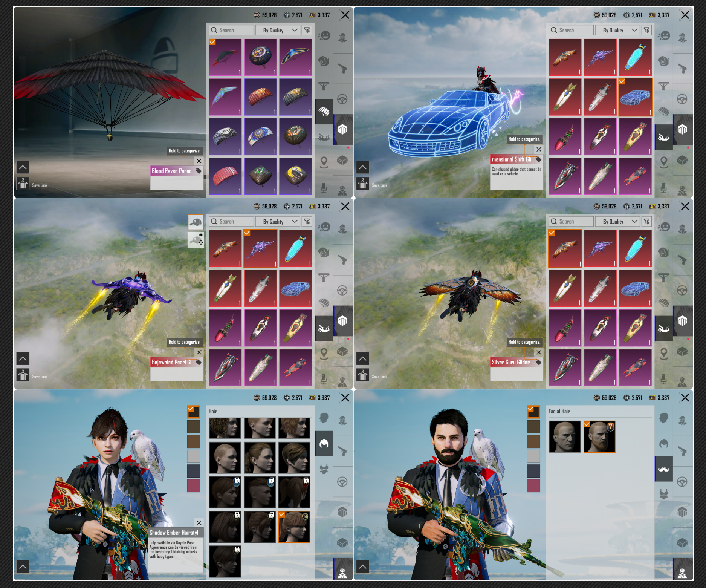Dismiss the Blood Raven Parac label popup

tap(199, 161)
